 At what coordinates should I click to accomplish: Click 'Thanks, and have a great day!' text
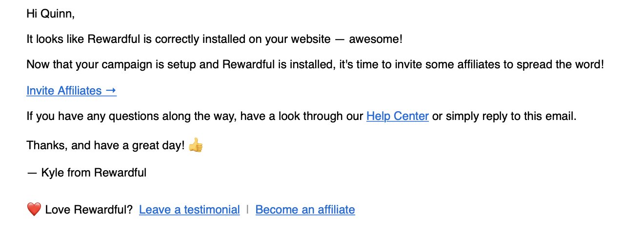(x=106, y=145)
